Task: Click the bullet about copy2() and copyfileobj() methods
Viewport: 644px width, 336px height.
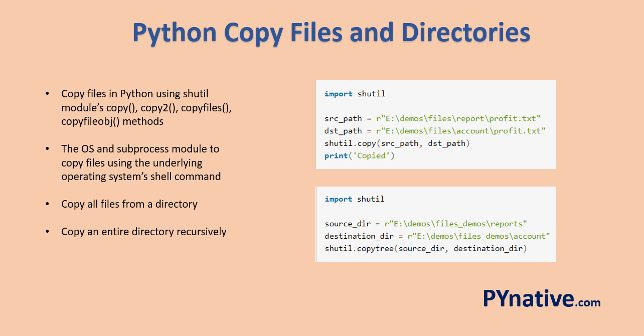Action: click(x=146, y=107)
